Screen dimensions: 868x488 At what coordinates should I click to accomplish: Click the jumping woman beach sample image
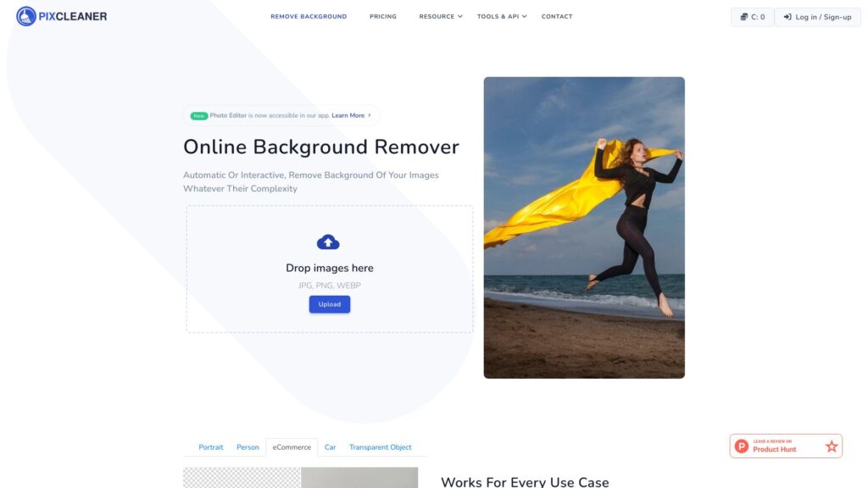(x=584, y=227)
